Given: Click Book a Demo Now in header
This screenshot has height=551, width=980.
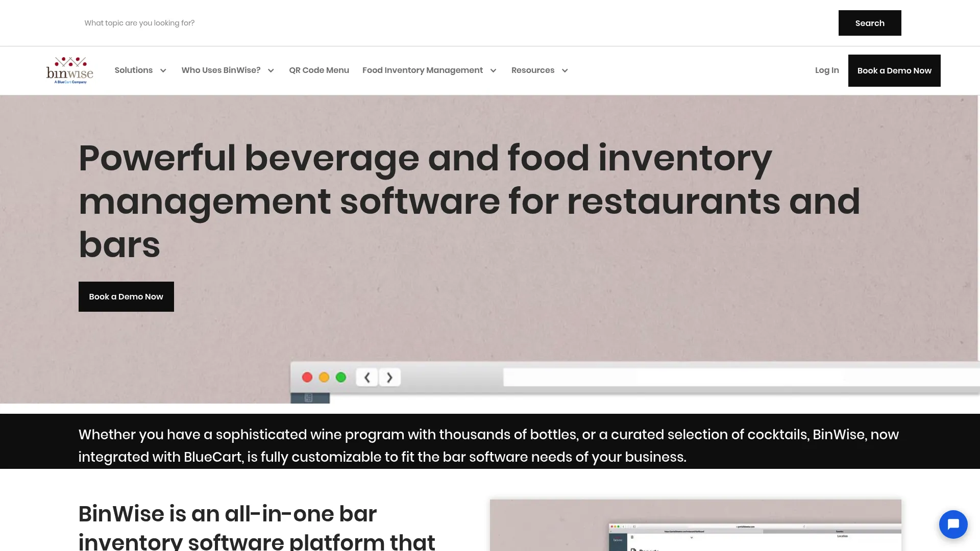Looking at the screenshot, I should click(x=894, y=70).
